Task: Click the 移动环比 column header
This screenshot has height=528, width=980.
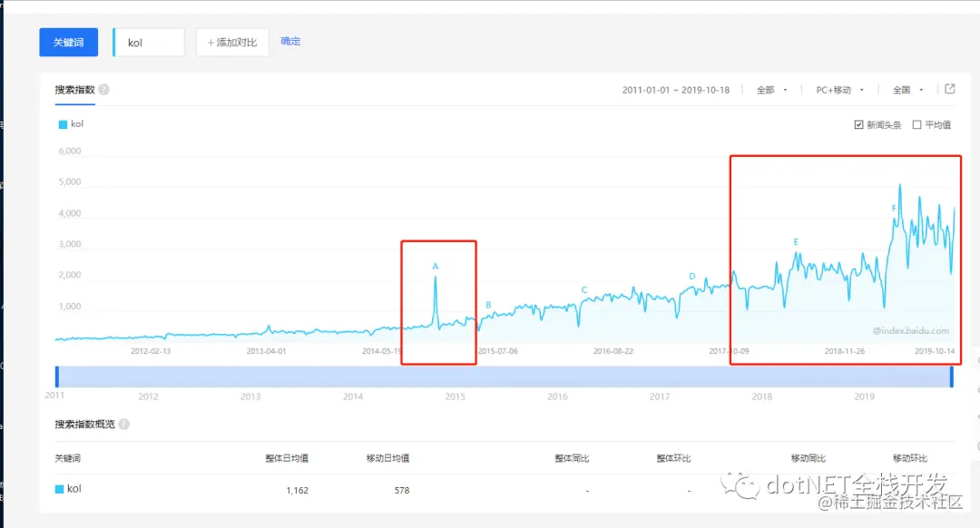Action: (910, 458)
